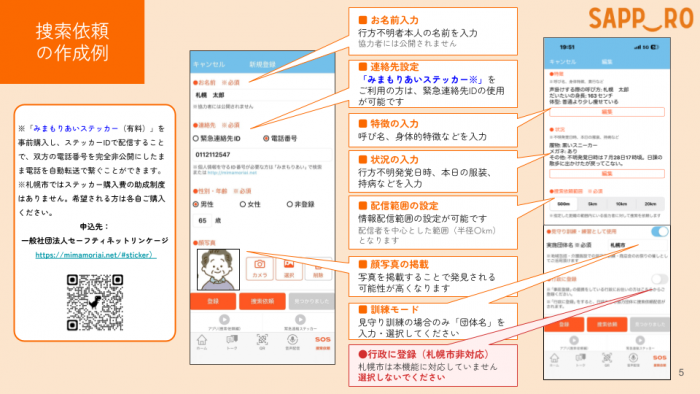This screenshot has height=394, width=700.
Task: Click name field showing 札幌 太郎
Action: (x=263, y=95)
